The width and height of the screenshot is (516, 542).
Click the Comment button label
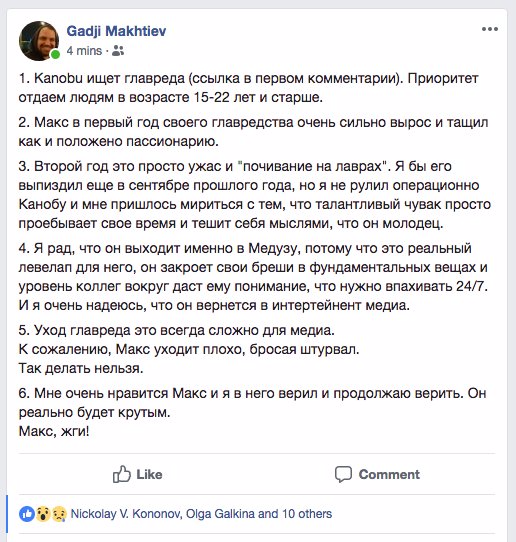coord(389,475)
